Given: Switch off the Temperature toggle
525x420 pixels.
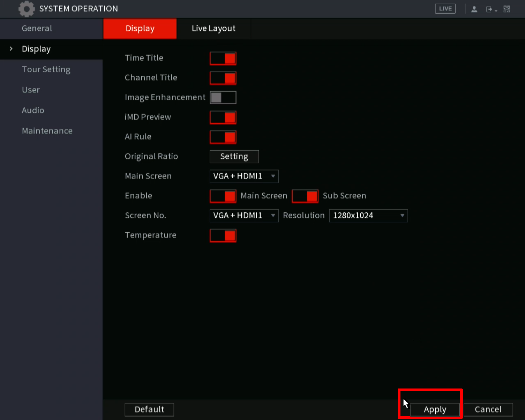Looking at the screenshot, I should coord(223,235).
